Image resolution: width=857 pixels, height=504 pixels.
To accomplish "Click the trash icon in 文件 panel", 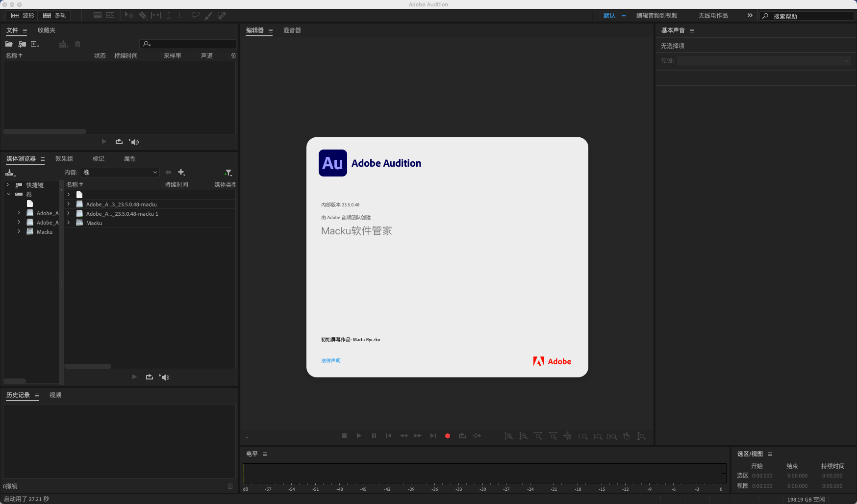I will point(77,44).
